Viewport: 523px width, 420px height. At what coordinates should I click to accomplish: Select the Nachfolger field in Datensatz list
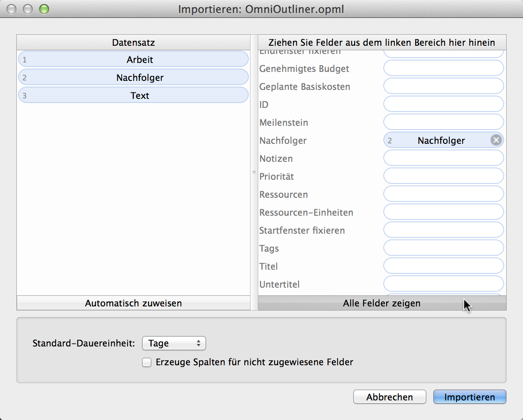(x=134, y=77)
